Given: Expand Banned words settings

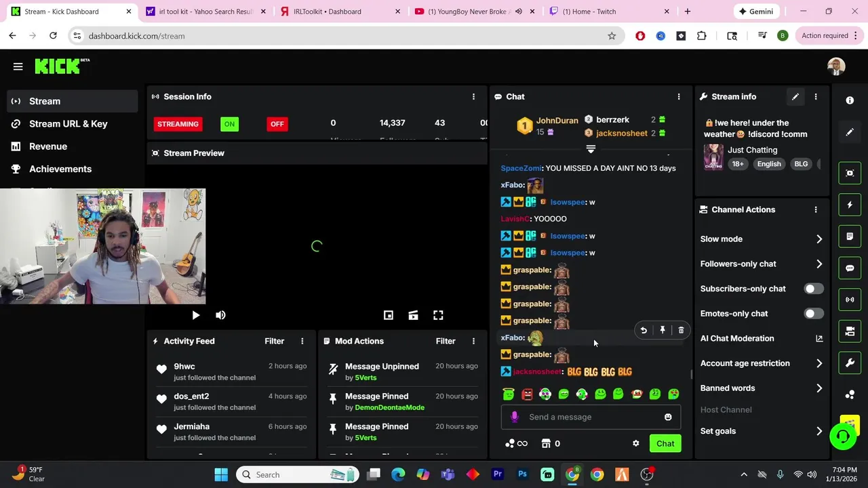Looking at the screenshot, I should [x=761, y=388].
